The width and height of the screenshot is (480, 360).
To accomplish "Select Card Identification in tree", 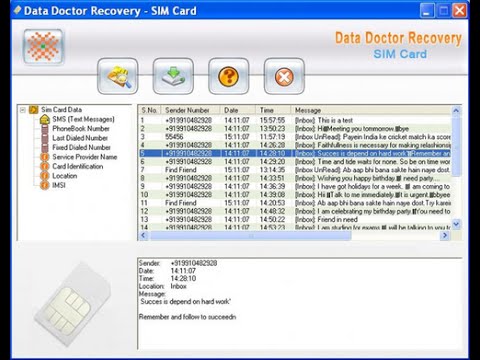I will (78, 166).
